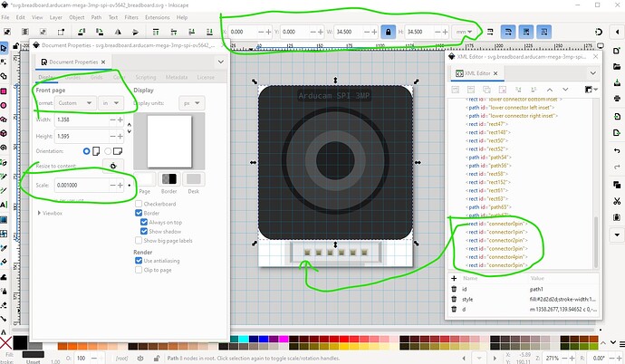
Task: Click the resize page to content button
Action: point(113,166)
